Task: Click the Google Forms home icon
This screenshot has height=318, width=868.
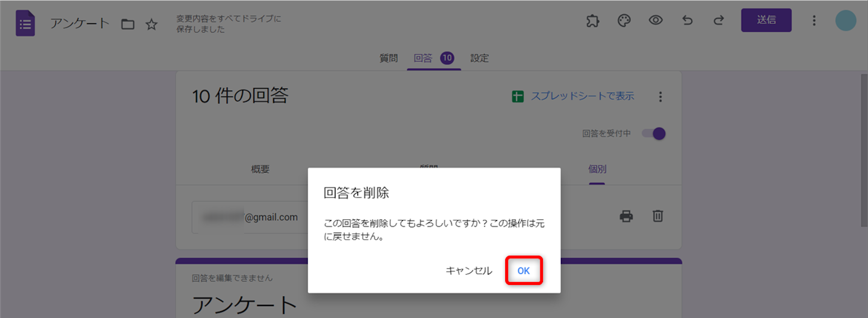Action: click(25, 23)
